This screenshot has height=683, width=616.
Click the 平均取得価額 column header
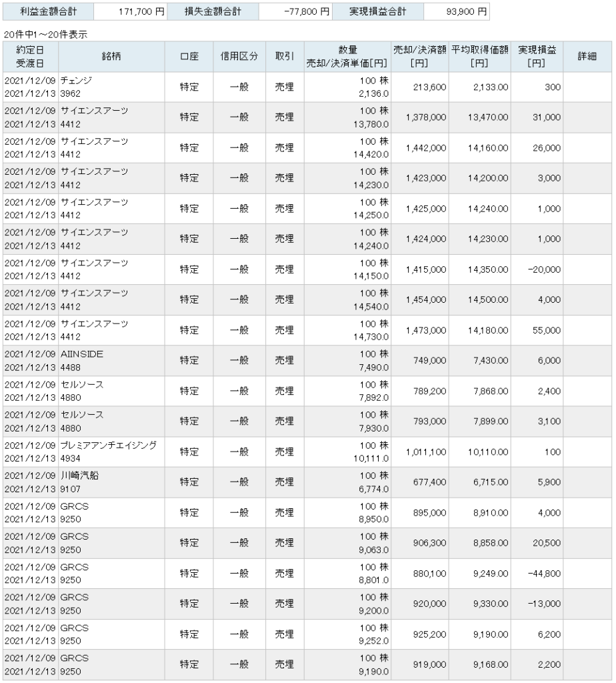(x=480, y=57)
